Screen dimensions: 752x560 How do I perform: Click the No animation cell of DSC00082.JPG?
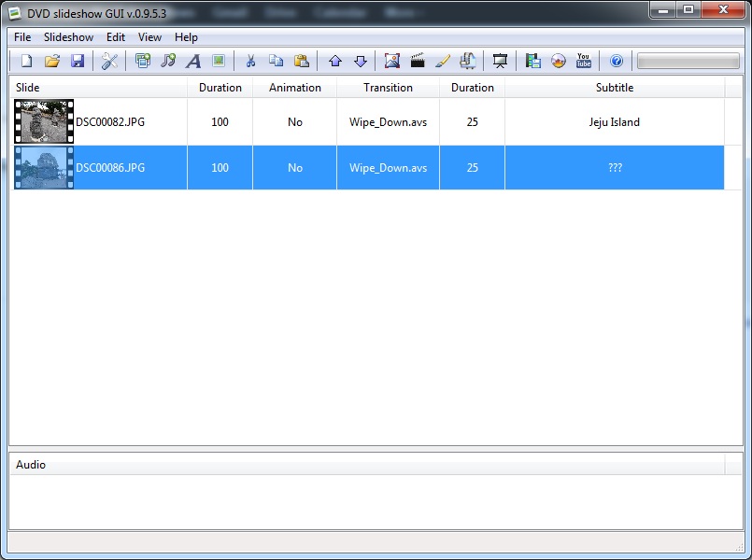(x=295, y=121)
